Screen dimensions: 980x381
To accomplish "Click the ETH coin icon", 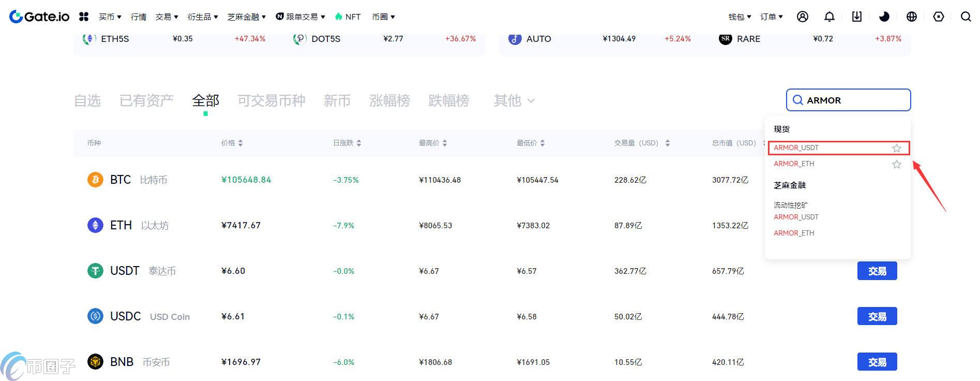I will [95, 225].
